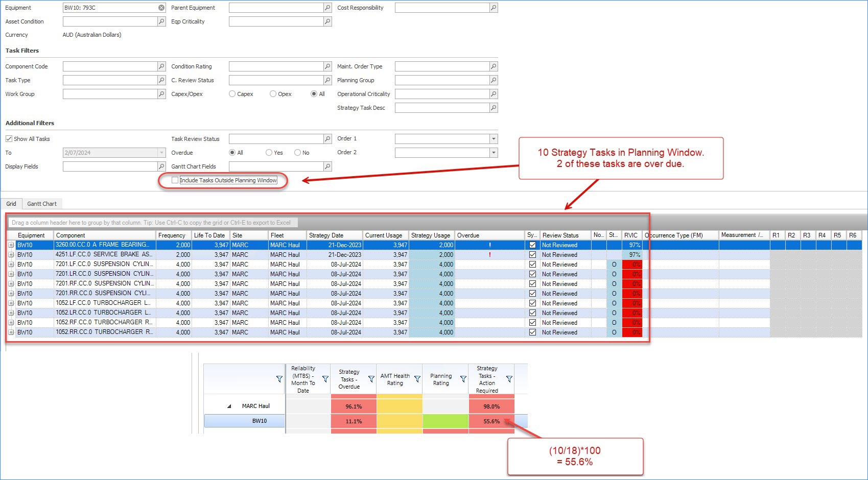Filter the first blank pivot column
This screenshot has width=868, height=480.
(x=279, y=379)
